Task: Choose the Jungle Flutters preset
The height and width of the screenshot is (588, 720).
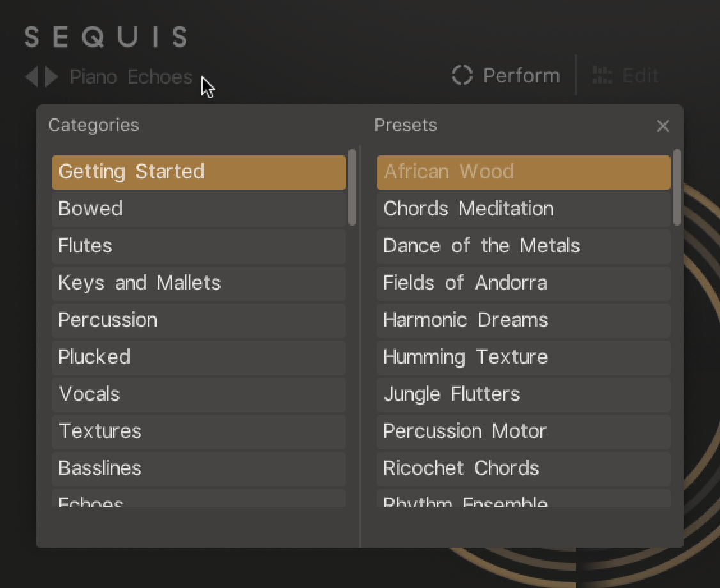Action: coord(523,394)
